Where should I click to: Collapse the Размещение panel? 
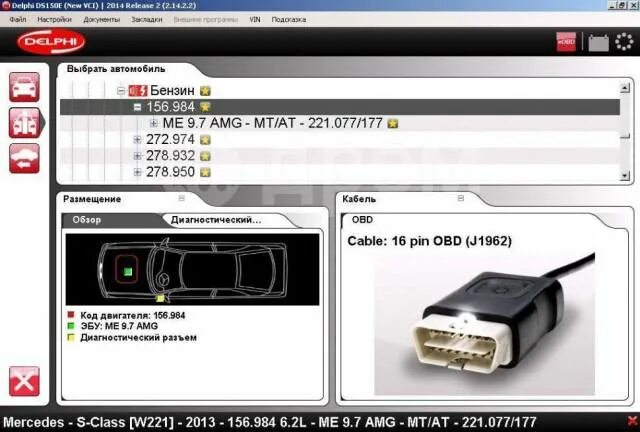182,198
